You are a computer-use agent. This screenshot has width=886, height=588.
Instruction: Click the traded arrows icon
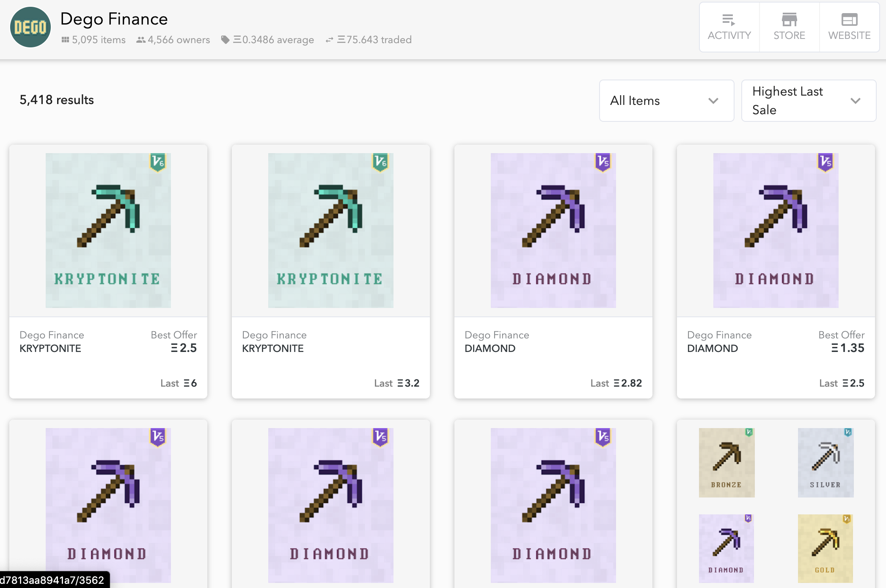click(329, 40)
